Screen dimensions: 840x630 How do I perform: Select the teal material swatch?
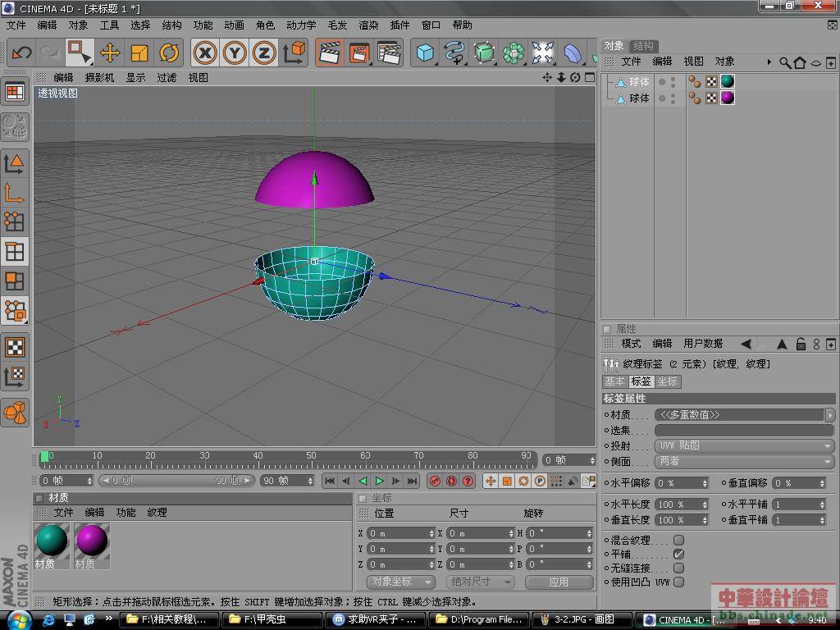click(52, 541)
